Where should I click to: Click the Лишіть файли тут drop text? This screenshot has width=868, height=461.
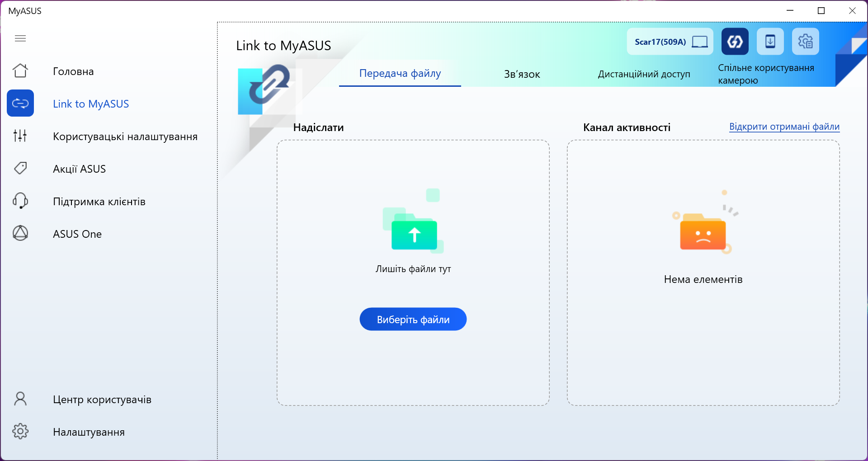[x=413, y=269]
